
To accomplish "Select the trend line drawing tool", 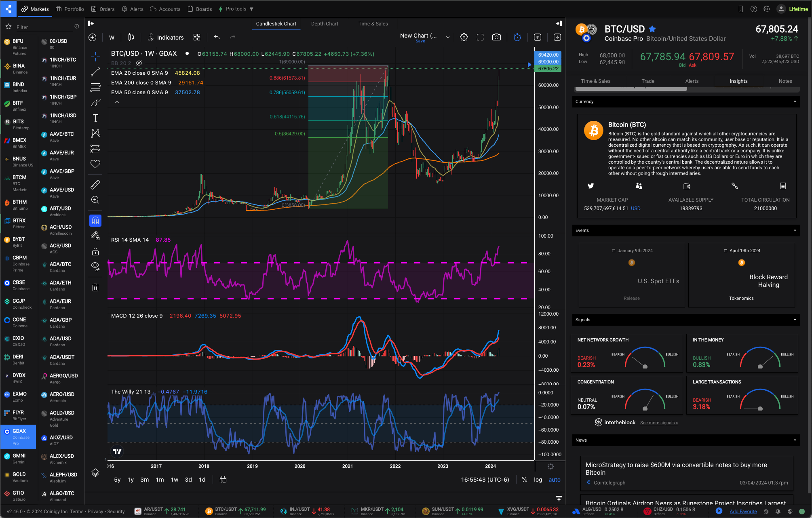I will 95,72.
